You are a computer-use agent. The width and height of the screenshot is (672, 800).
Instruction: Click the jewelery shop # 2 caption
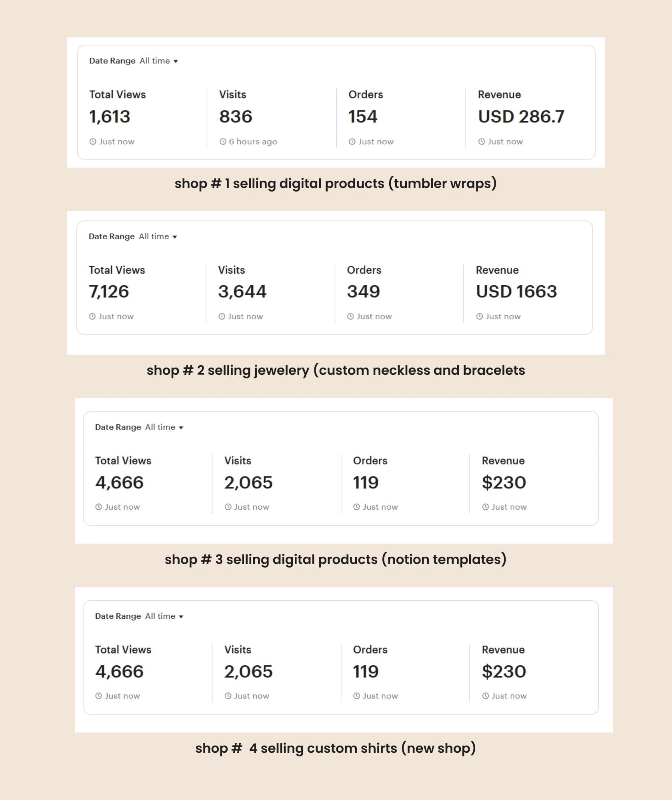[336, 370]
